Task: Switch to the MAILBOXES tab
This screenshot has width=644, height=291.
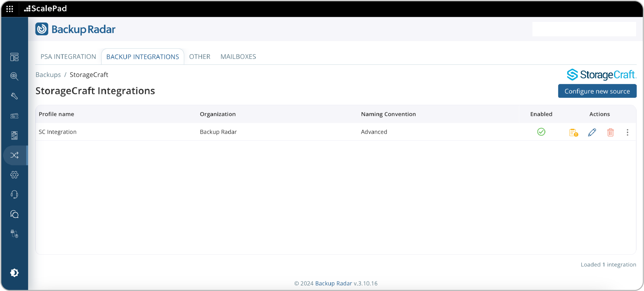Action: pos(238,56)
